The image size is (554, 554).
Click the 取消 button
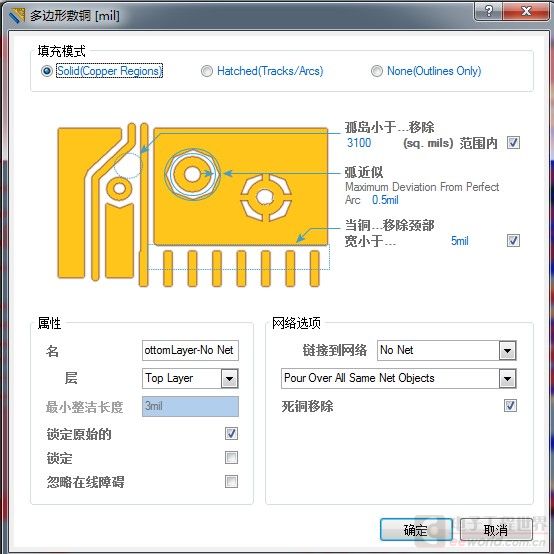[x=496, y=530]
